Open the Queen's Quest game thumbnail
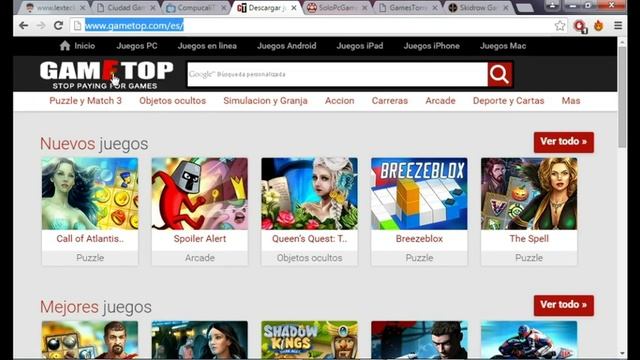The image size is (640, 360). tap(309, 193)
